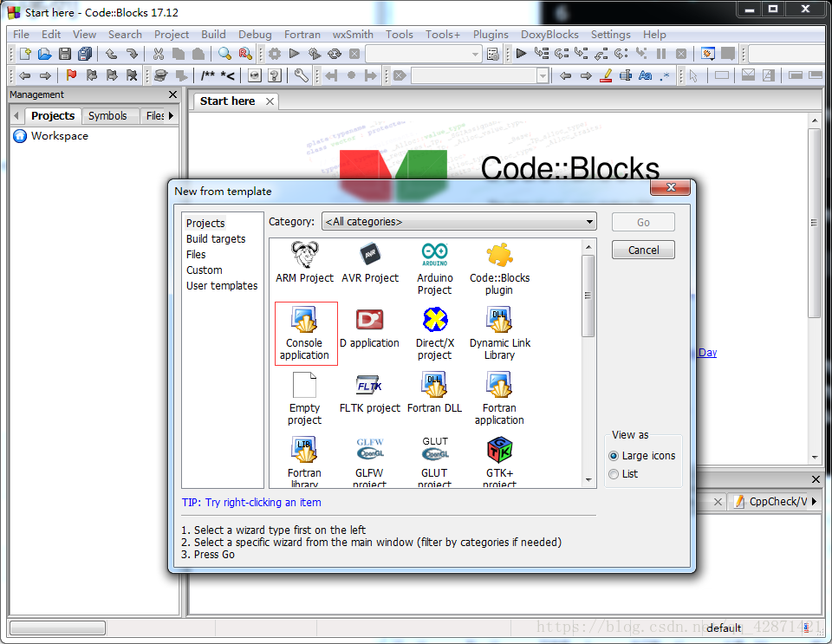The image size is (832, 644).
Task: Select the AVR Project template
Action: pyautogui.click(x=370, y=262)
